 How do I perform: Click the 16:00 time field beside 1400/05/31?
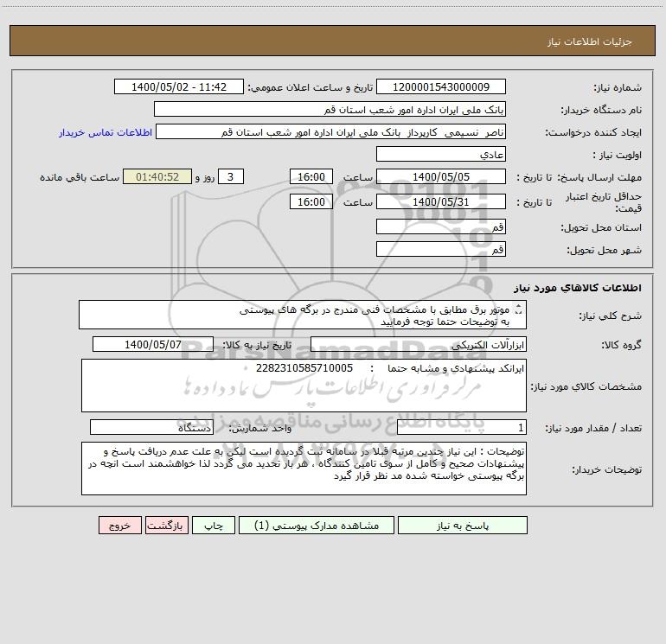tap(311, 201)
